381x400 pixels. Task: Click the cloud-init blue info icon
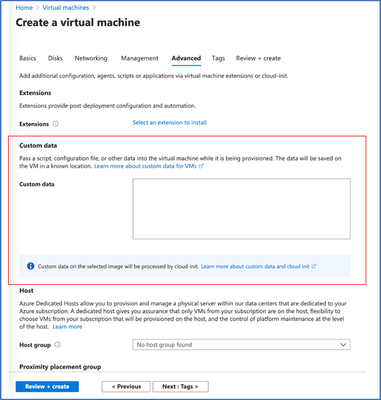tap(30, 266)
